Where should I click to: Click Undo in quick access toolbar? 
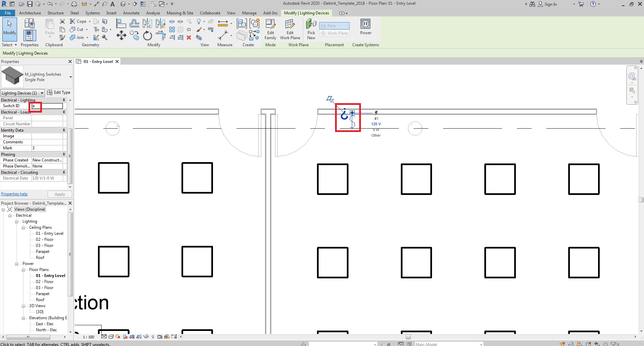[x=50, y=4]
